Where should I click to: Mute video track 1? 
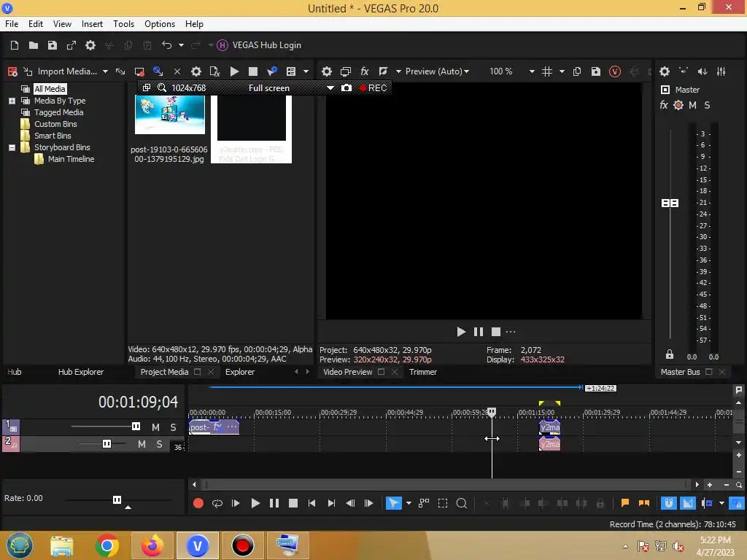pos(156,427)
